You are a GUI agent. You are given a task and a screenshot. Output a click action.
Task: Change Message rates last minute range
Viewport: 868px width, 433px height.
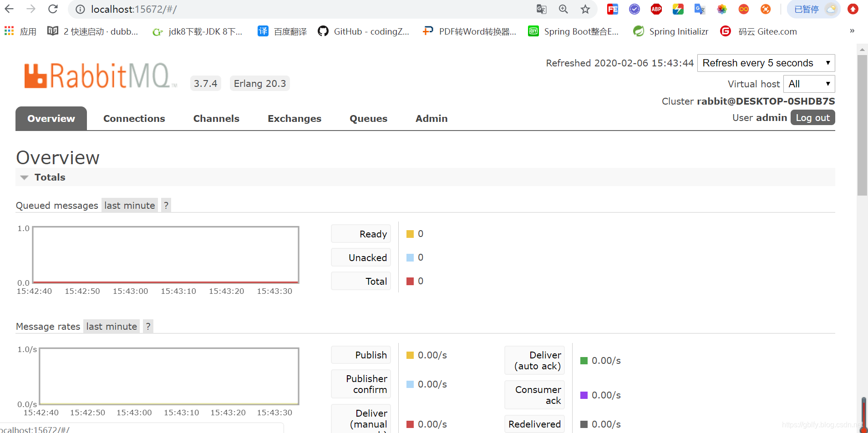112,327
